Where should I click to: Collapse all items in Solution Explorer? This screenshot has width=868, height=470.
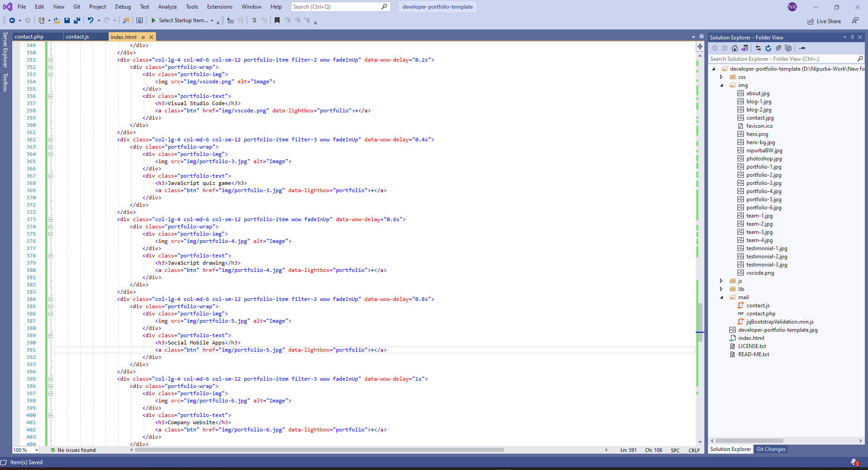tap(778, 48)
